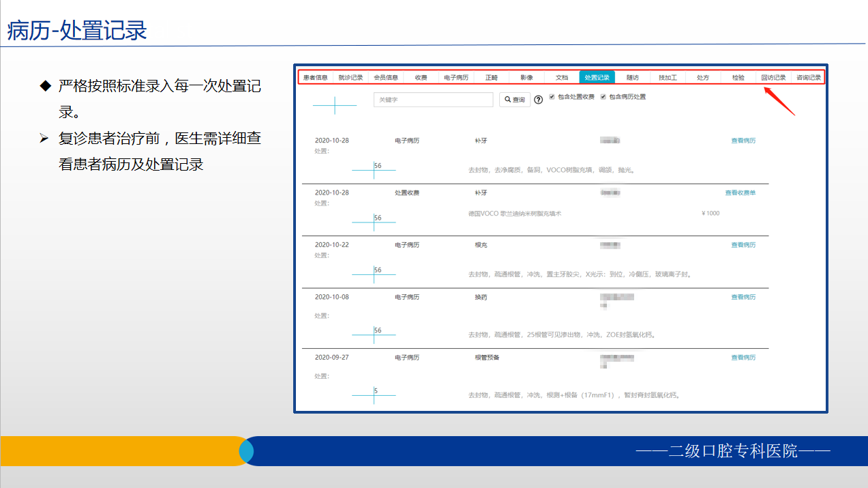Click 查看病历 on the 2020-09-27 根管预备 entry
This screenshot has width=868, height=488.
click(x=743, y=356)
